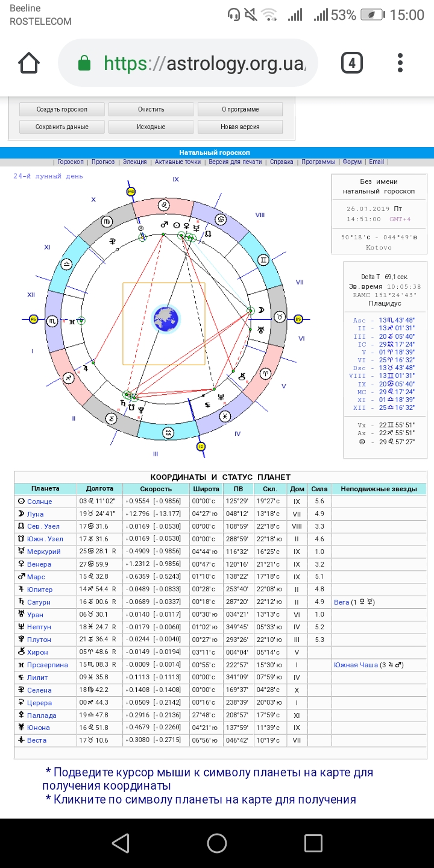Open the Венера planet link in the table
The image size is (434, 868).
click(x=39, y=564)
